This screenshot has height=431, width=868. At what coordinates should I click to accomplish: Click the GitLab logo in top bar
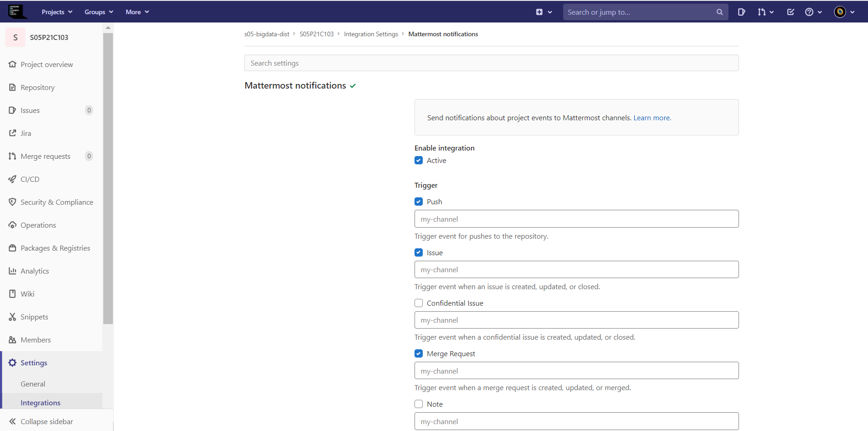17,12
